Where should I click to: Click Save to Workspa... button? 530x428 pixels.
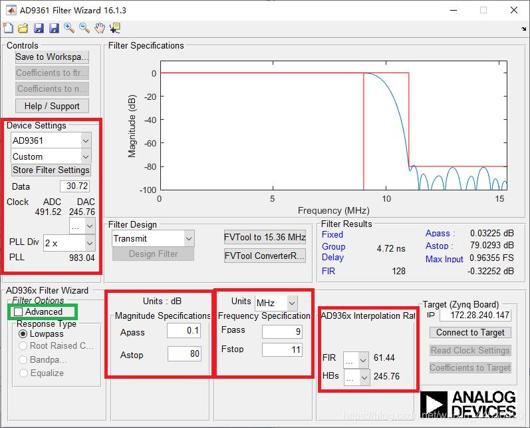[52, 57]
